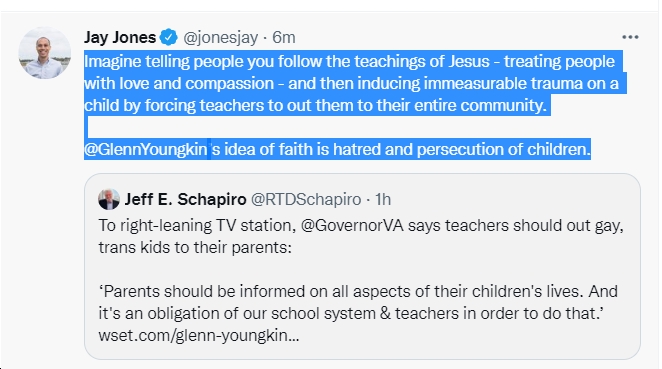The width and height of the screenshot is (662, 369).
Task: Click 'trans kids to their parents:' text
Action: pyautogui.click(x=195, y=247)
